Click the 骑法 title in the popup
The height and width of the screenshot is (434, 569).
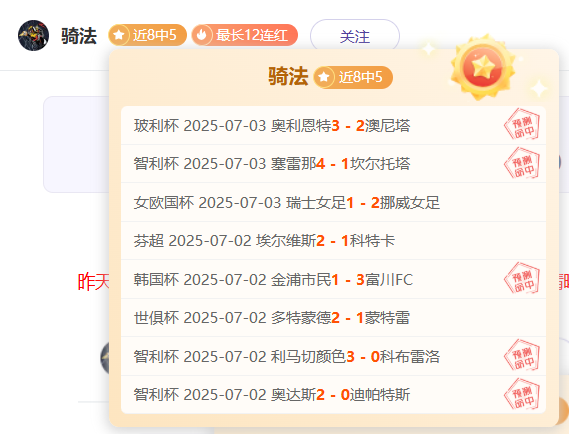[288, 76]
